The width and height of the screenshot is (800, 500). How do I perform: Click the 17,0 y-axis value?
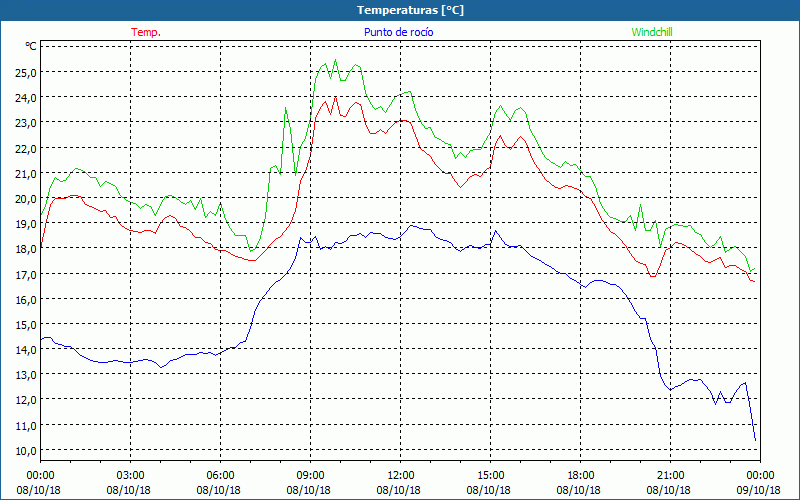tap(26, 274)
